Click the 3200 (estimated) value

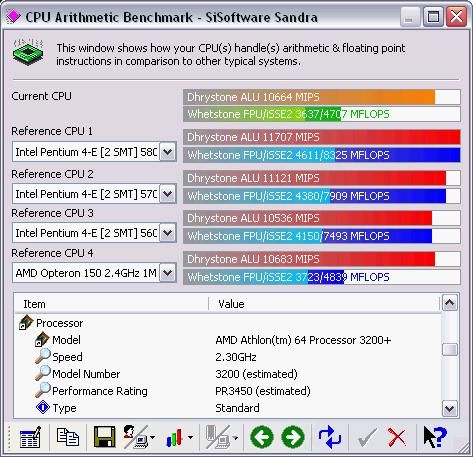[x=256, y=374]
